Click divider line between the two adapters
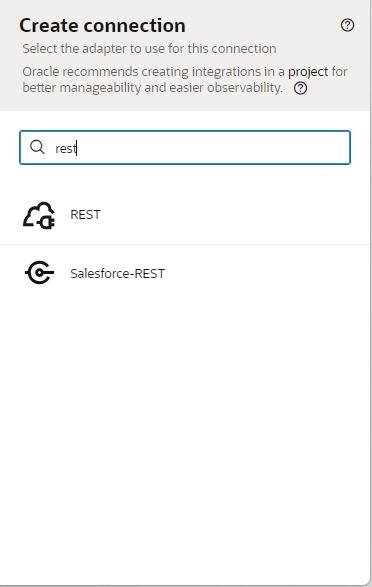The image size is (372, 587). point(185,245)
